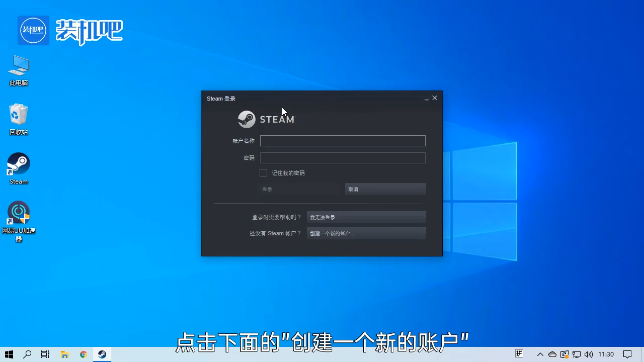Select the Steam icon in the taskbar
The height and width of the screenshot is (362, 644).
[x=102, y=354]
